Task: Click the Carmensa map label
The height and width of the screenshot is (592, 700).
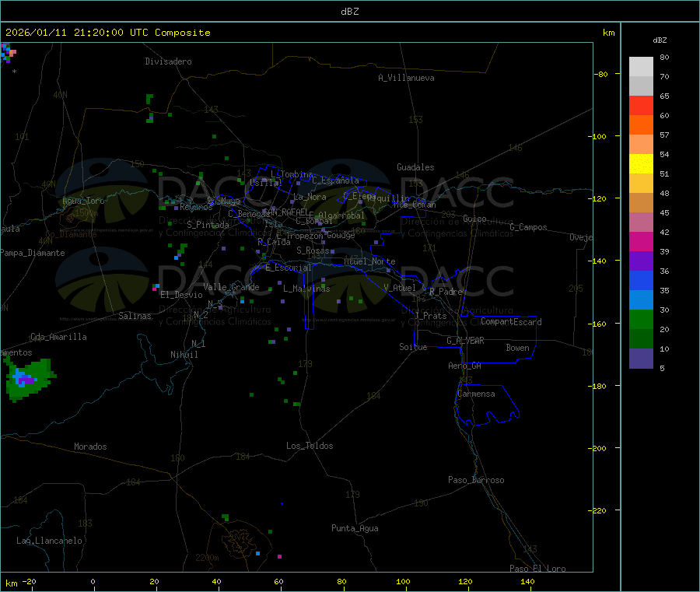Action: (476, 394)
